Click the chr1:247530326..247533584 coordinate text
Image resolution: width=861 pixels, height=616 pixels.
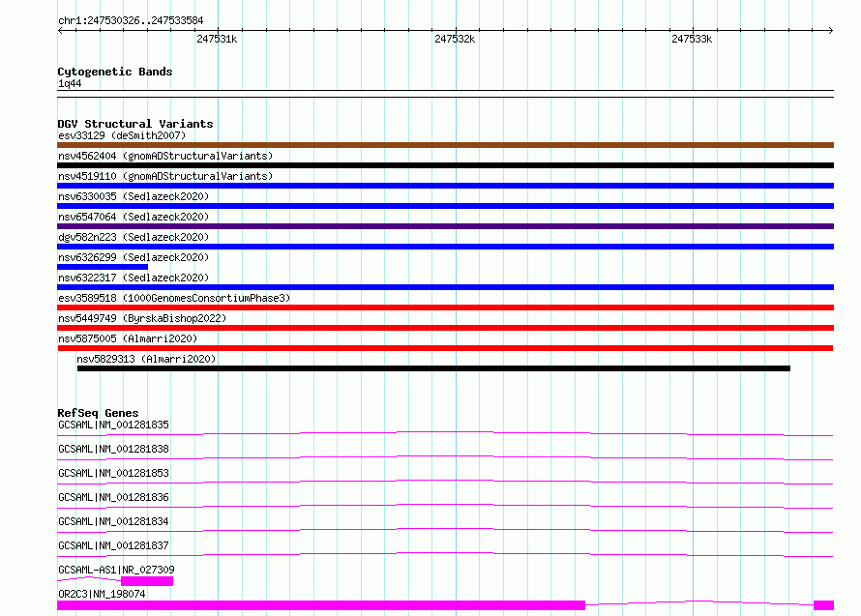(131, 21)
